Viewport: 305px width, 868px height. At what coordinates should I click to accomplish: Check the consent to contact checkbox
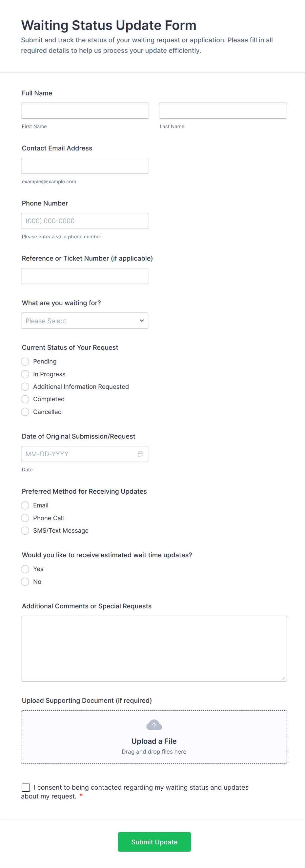(x=26, y=787)
